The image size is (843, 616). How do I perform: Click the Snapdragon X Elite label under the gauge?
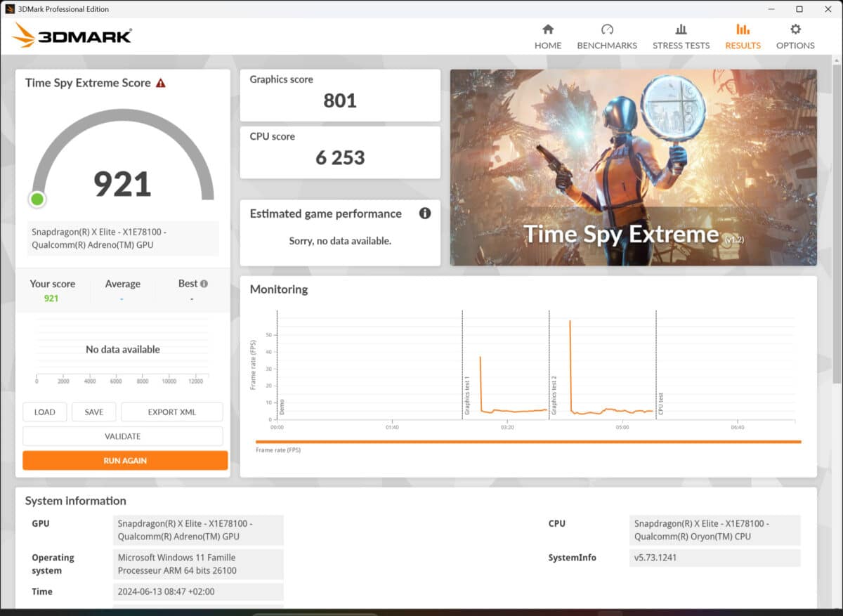[123, 239]
